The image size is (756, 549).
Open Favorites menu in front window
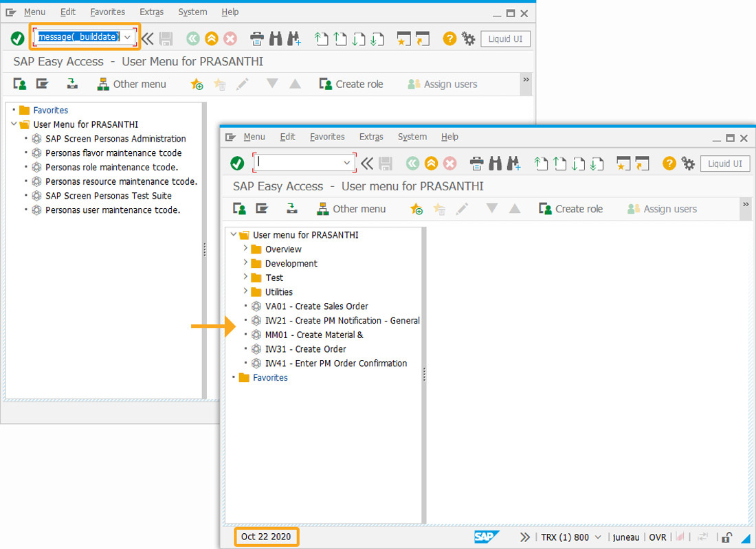coord(327,137)
